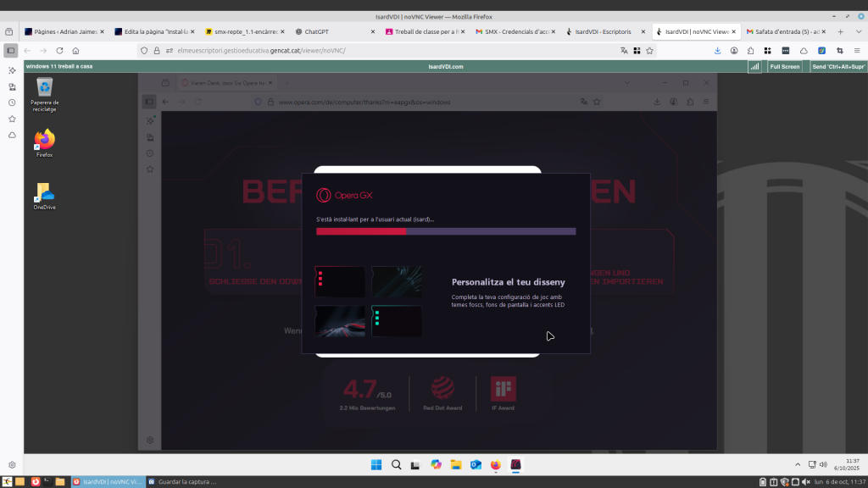Open Outlook from the Windows taskbar
The image size is (868, 488).
click(476, 464)
